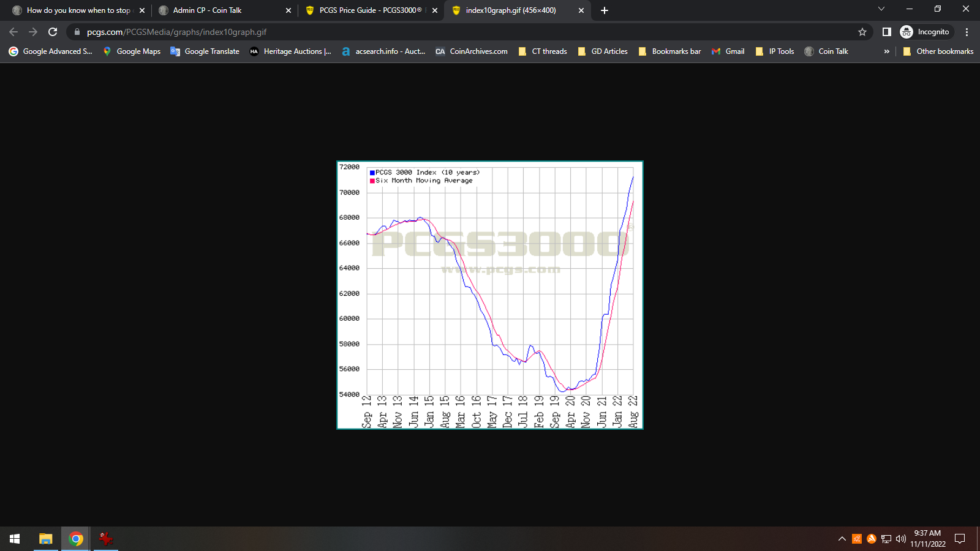Close the Admin CP - Coin Talk tab
The height and width of the screenshot is (551, 980).
click(x=288, y=10)
